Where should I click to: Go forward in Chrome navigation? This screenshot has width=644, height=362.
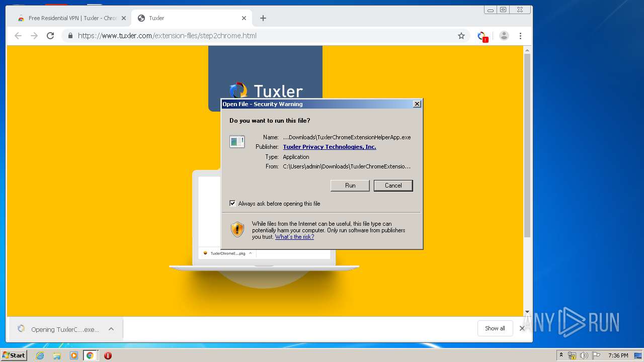pos(34,36)
